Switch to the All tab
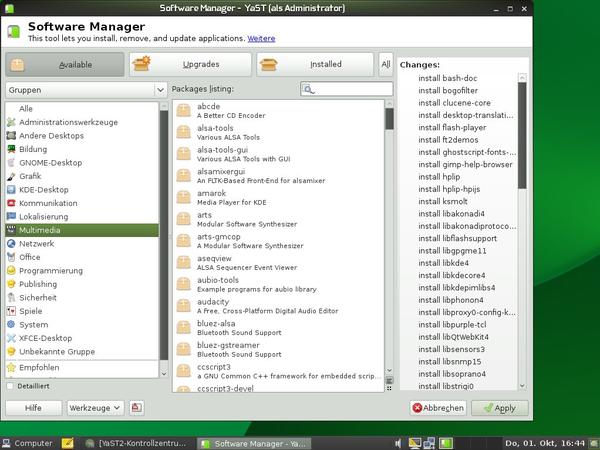The image size is (600, 450). (386, 64)
